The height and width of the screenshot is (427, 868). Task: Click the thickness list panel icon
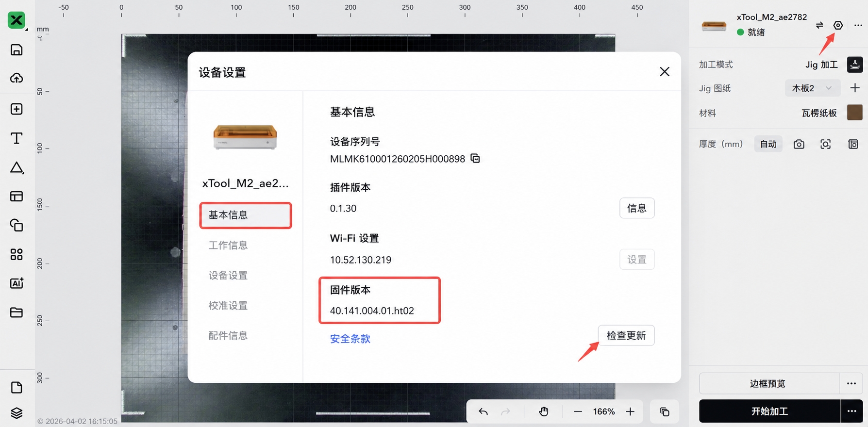click(x=853, y=144)
